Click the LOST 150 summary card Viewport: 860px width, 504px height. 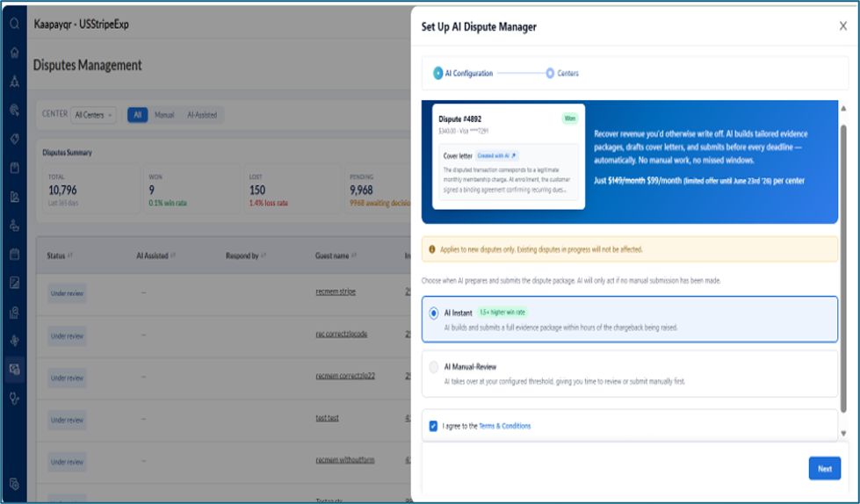[x=293, y=189]
